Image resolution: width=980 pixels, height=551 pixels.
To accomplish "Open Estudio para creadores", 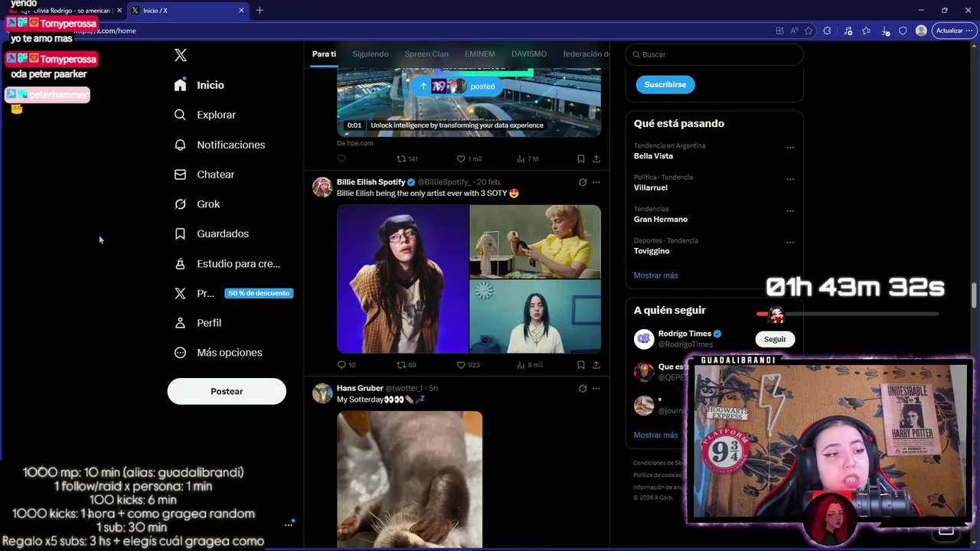I will (227, 263).
